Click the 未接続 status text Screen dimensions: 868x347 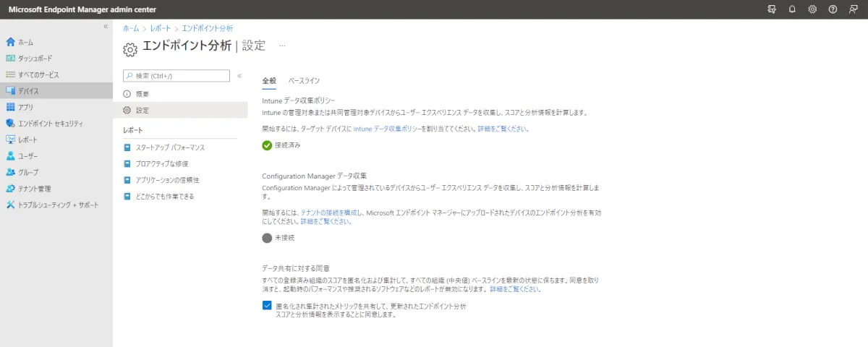[x=285, y=237]
